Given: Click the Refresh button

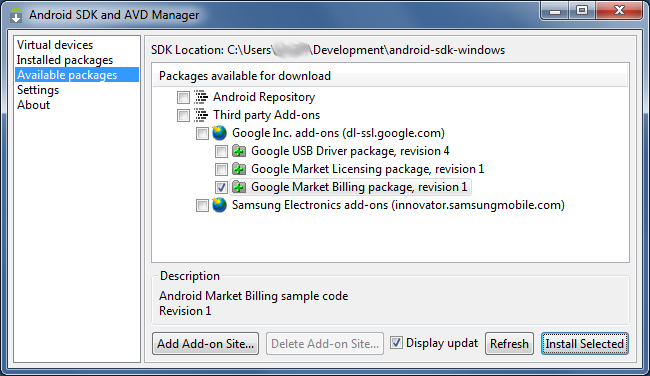Looking at the screenshot, I should click(509, 344).
